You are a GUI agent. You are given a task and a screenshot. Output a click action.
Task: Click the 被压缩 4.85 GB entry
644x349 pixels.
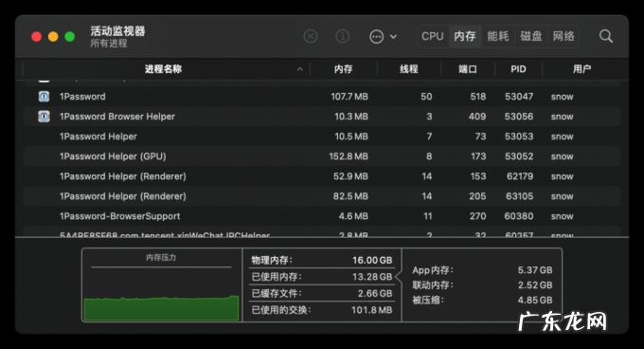[x=482, y=300]
